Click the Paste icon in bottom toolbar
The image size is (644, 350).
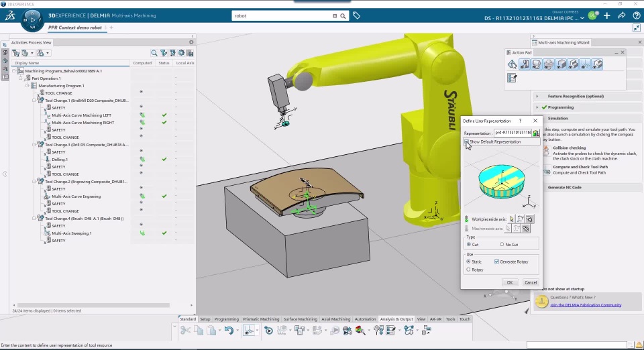click(211, 331)
